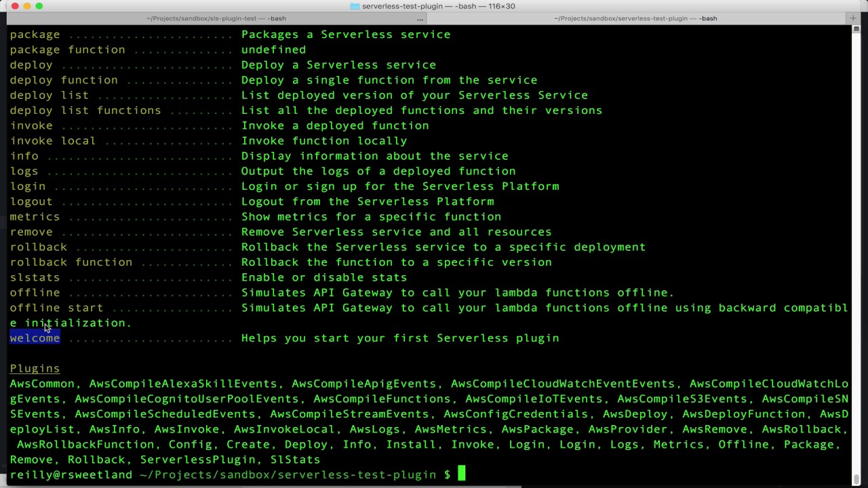This screenshot has width=868, height=488.
Task: Click the 'metrics' command name
Action: [x=35, y=217]
